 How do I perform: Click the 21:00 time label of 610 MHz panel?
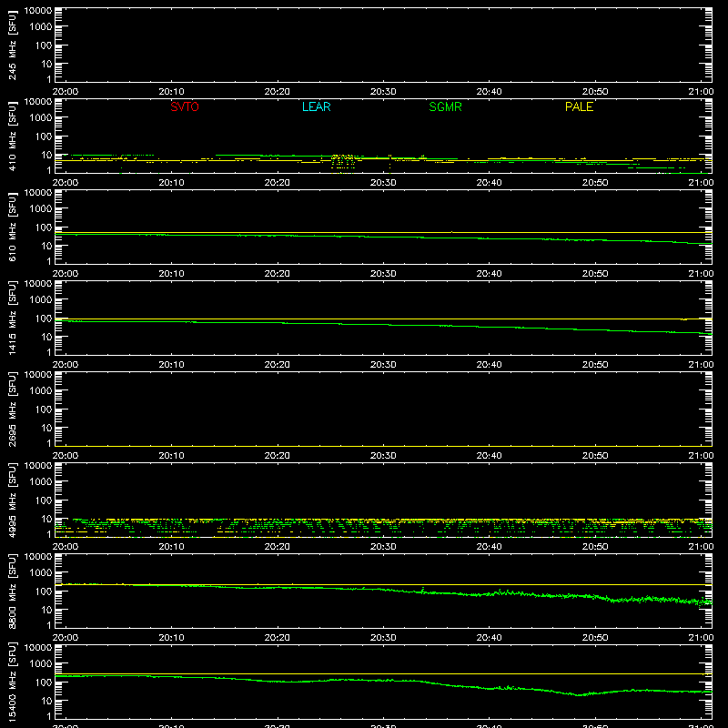pos(701,274)
